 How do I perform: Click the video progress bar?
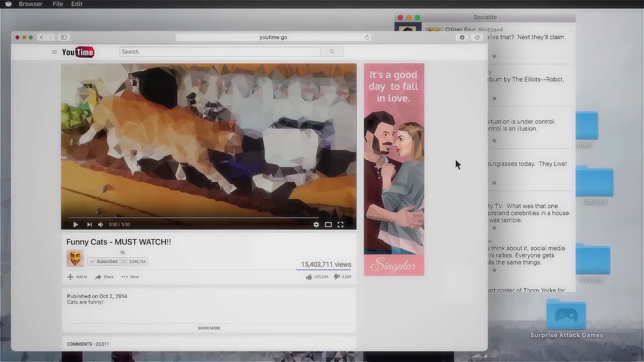coord(208,218)
